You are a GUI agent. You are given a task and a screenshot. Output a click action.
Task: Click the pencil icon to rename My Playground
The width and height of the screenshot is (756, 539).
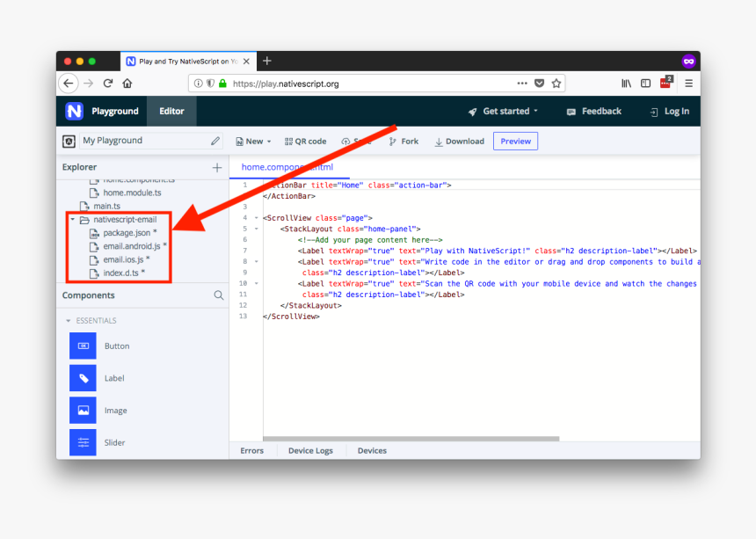pos(215,141)
